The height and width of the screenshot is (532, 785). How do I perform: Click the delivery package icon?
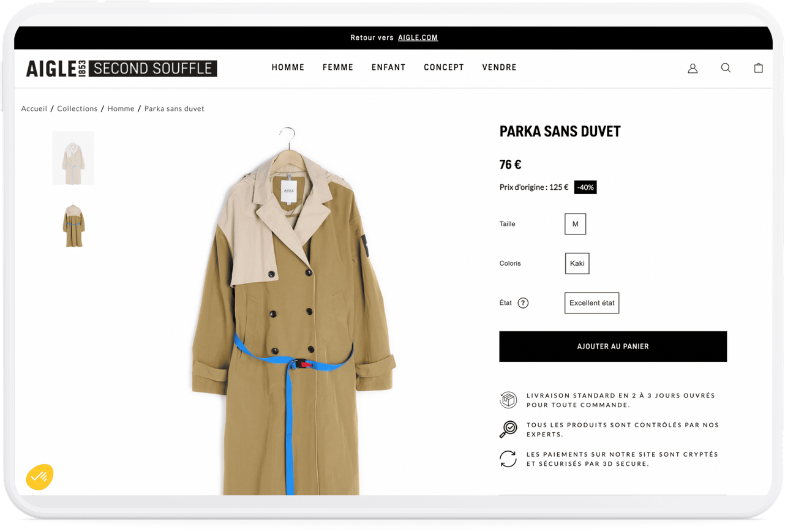pos(508,400)
